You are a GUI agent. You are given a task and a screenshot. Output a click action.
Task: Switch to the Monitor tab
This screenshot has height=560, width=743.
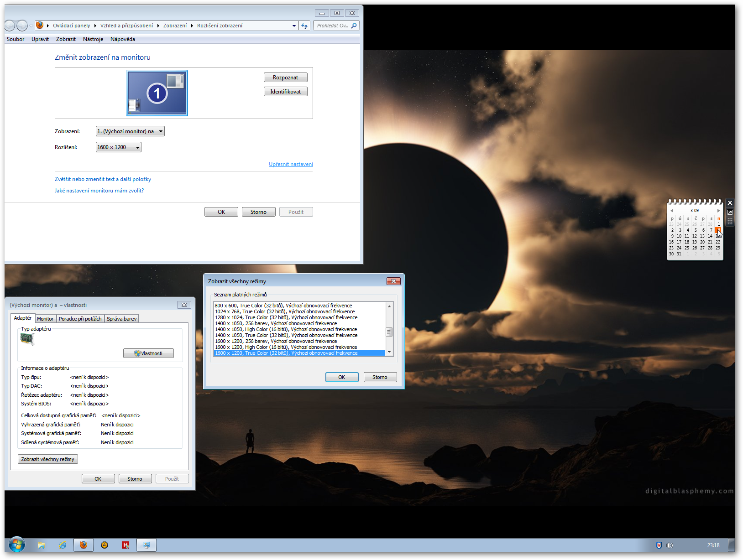pos(45,319)
